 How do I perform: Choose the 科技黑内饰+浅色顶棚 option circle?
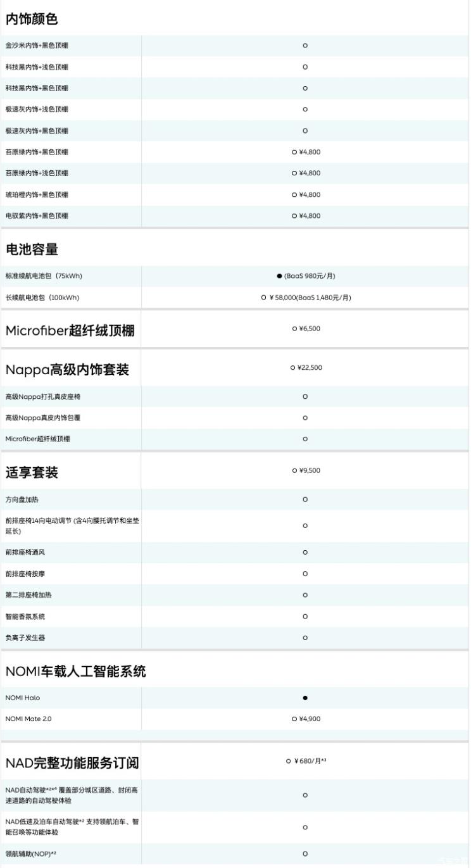click(x=305, y=67)
